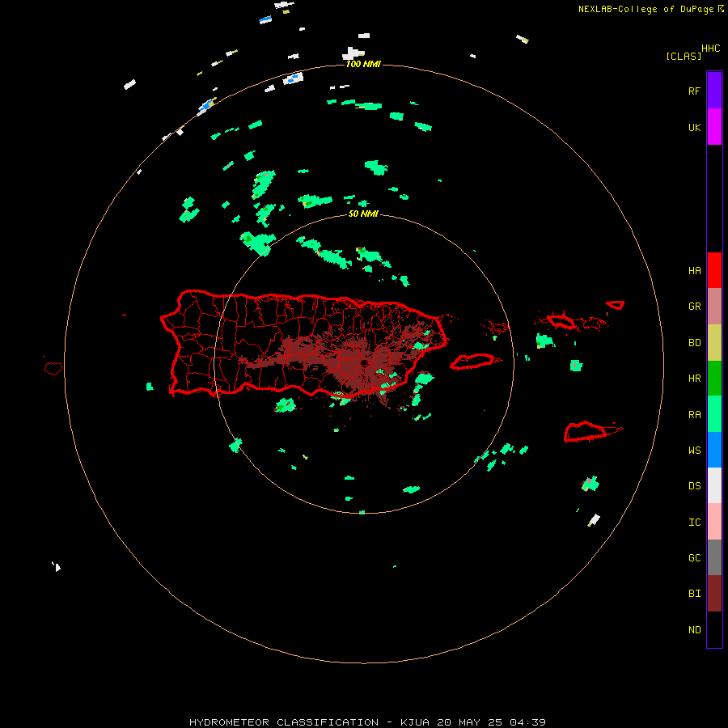The image size is (728, 728).
Task: Click the ND black legend swatch
Action: (x=714, y=629)
